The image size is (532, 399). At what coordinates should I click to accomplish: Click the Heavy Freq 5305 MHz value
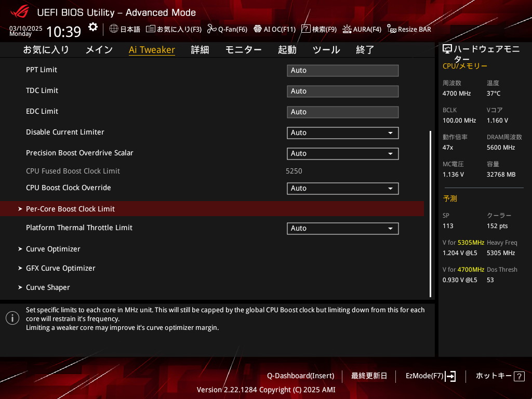point(501,253)
